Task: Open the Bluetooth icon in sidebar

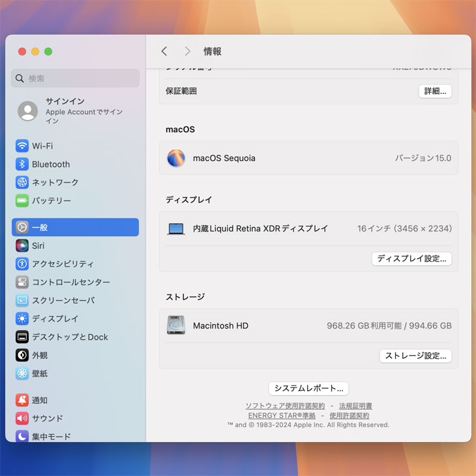Action: pyautogui.click(x=22, y=164)
